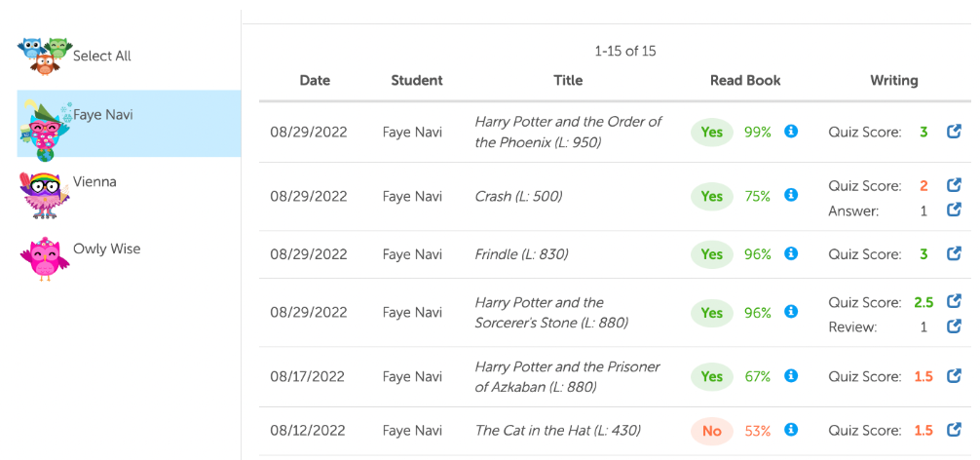
Task: Select student Vienna from the list
Action: (x=94, y=182)
